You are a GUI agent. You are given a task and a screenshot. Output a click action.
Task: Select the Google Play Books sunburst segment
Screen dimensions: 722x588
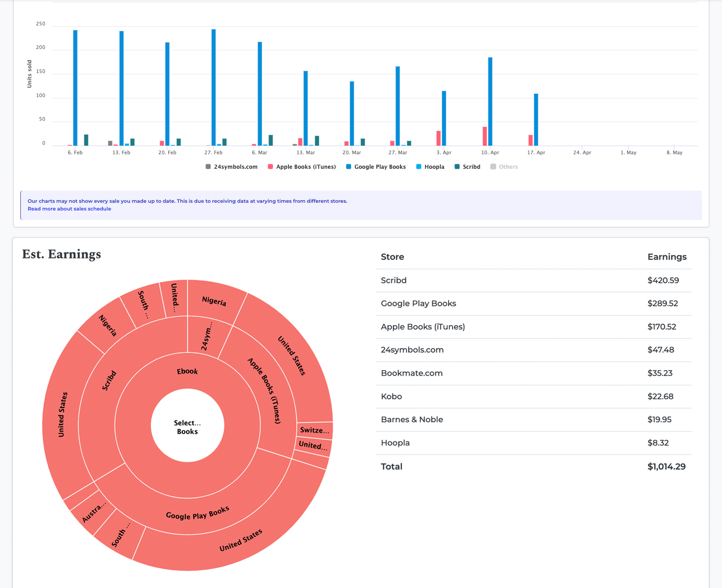[x=198, y=513]
